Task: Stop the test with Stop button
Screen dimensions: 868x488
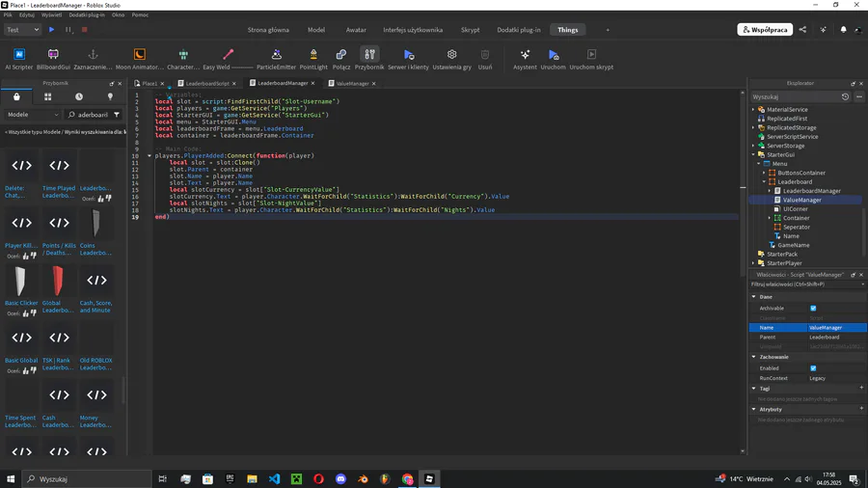Action: [x=84, y=29]
